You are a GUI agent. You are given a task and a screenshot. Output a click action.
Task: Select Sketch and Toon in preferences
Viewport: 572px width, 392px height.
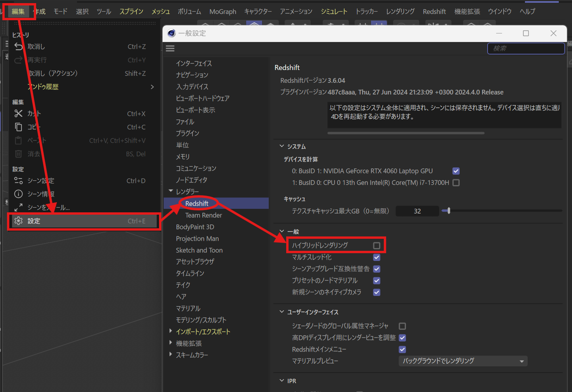[199, 250]
